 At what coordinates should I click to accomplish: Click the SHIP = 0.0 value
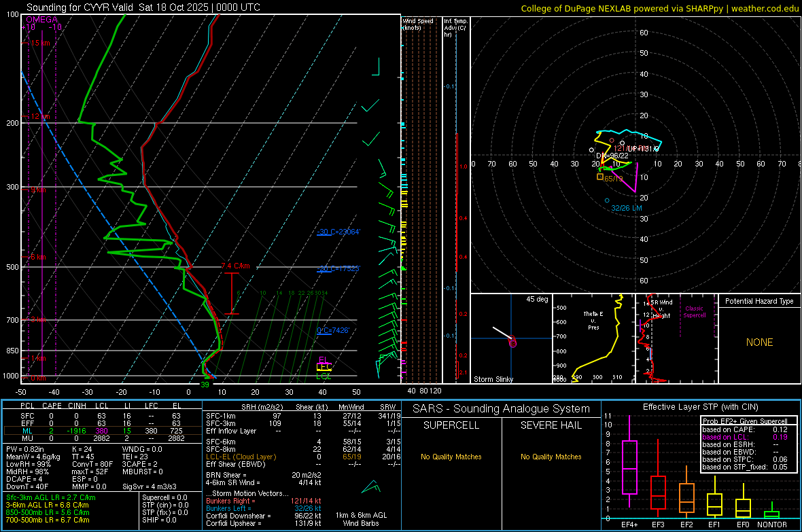point(159,520)
